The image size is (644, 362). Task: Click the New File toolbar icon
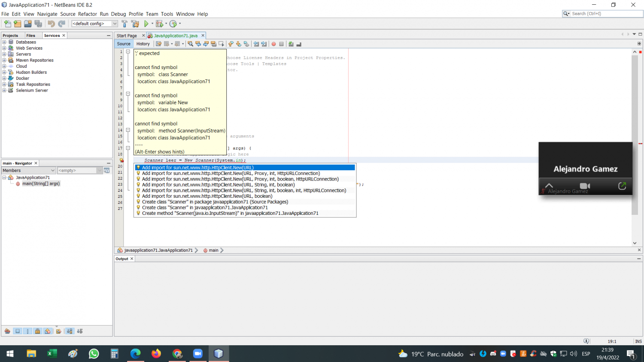(x=7, y=24)
